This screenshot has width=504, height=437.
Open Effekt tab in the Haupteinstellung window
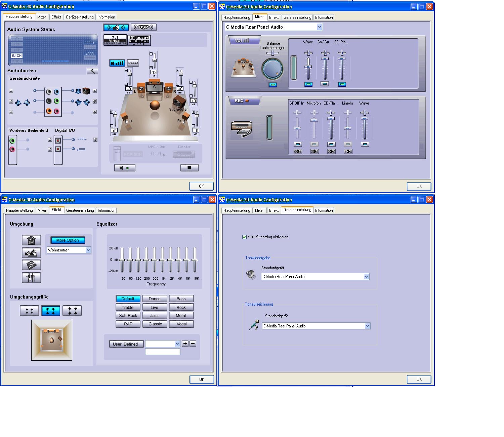(56, 17)
